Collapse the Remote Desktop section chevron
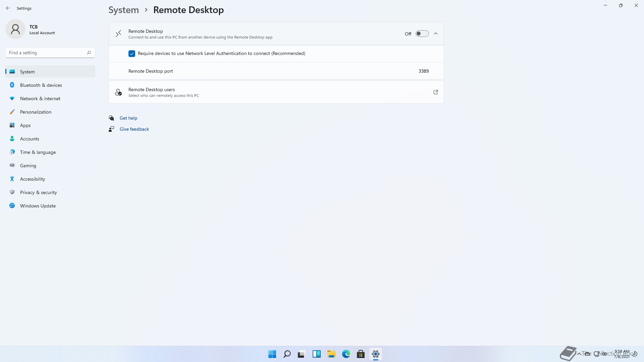The image size is (644, 362). tap(436, 34)
